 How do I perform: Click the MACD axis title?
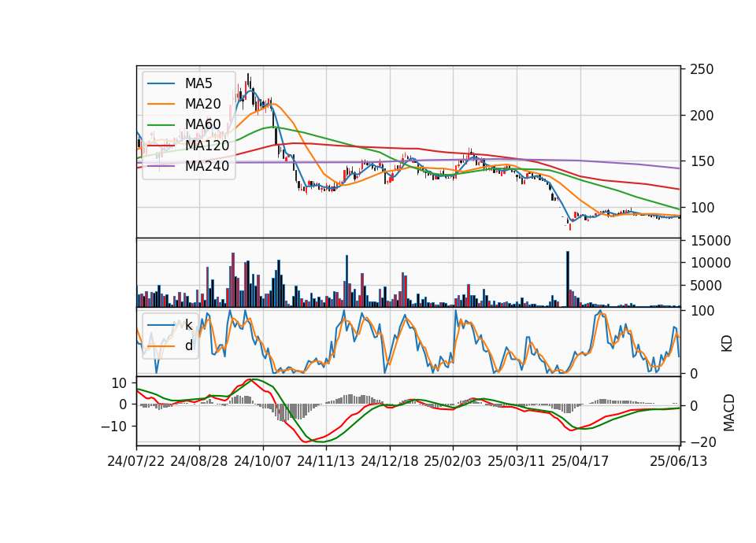728,412
